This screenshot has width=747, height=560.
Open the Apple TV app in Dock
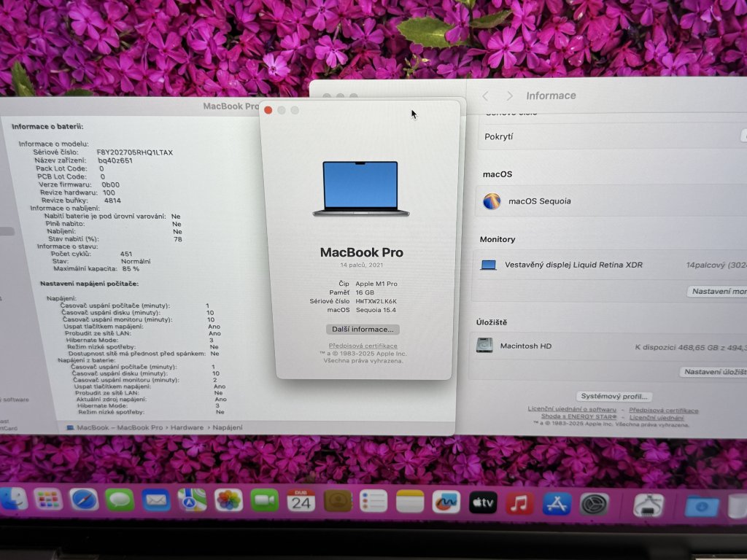coord(483,503)
